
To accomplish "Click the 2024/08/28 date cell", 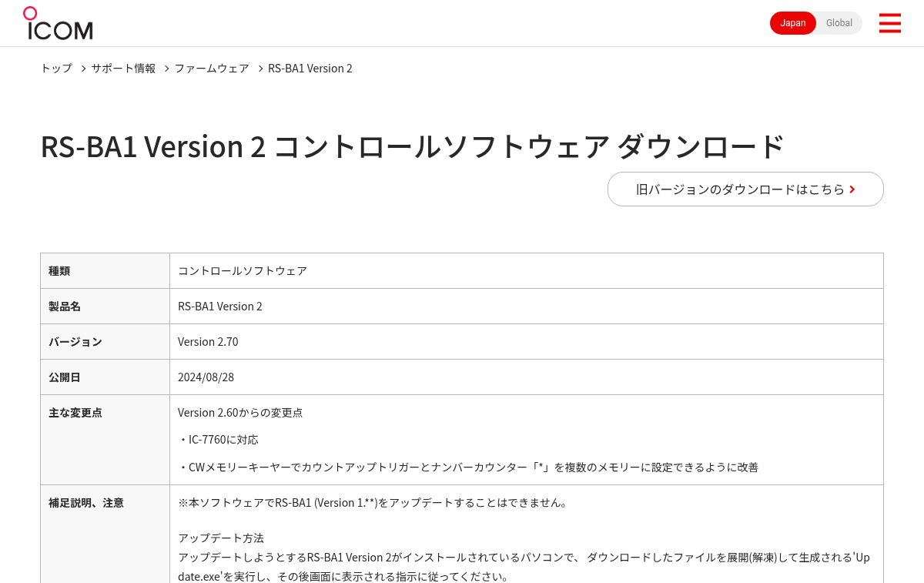I will (x=526, y=377).
